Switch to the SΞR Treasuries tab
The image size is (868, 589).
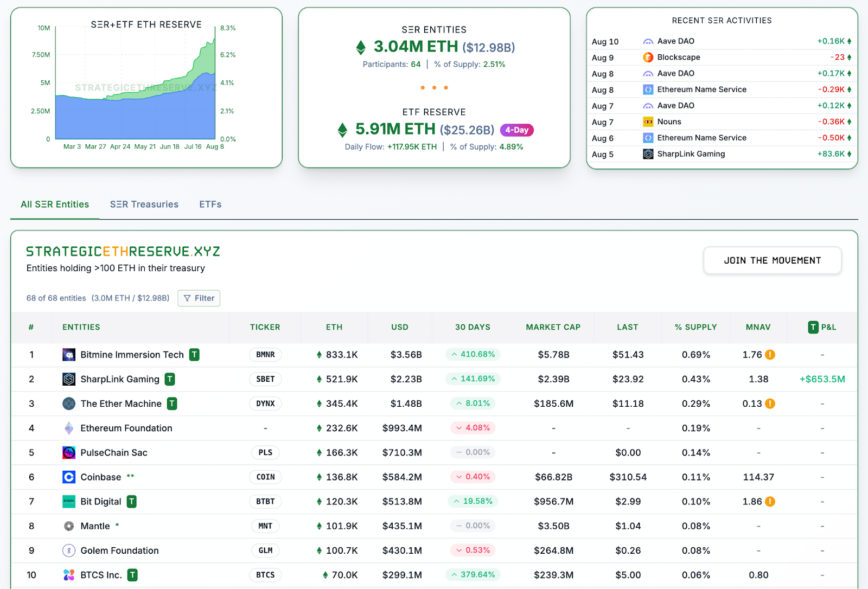point(144,204)
